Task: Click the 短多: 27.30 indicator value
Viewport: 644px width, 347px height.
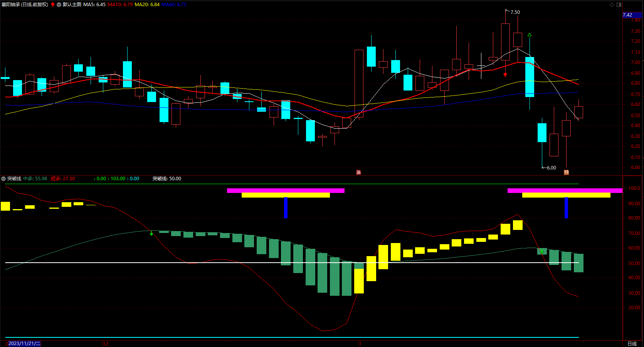Action: [x=63, y=179]
